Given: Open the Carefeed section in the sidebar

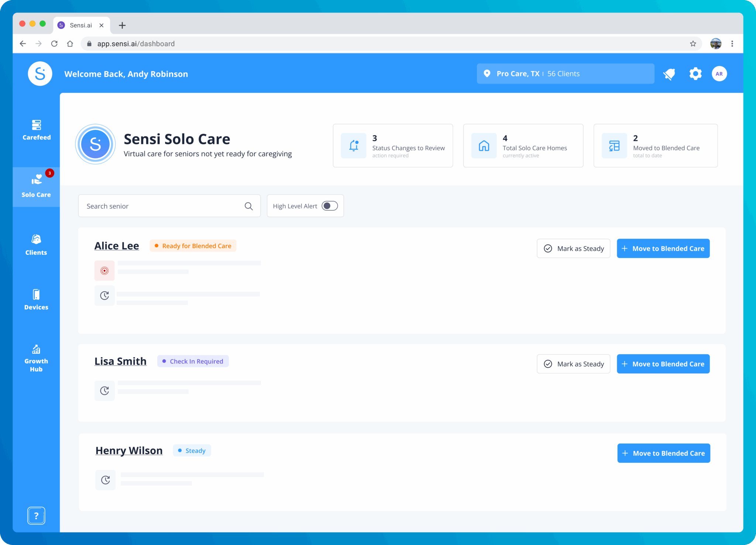Looking at the screenshot, I should pyautogui.click(x=36, y=130).
